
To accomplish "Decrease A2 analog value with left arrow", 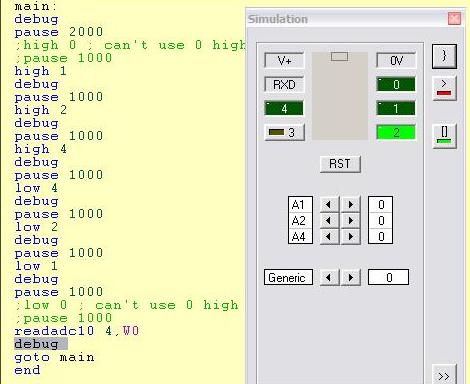I will click(329, 220).
